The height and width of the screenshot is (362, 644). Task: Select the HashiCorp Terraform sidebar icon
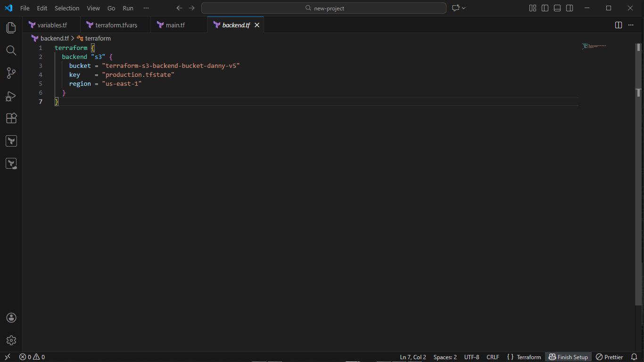point(11,140)
